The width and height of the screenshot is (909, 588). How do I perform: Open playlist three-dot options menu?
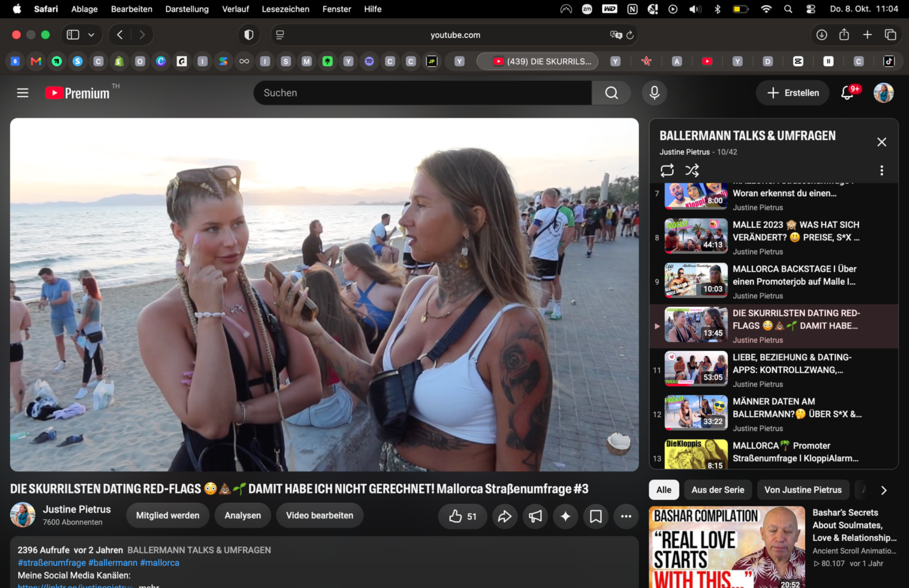(881, 170)
